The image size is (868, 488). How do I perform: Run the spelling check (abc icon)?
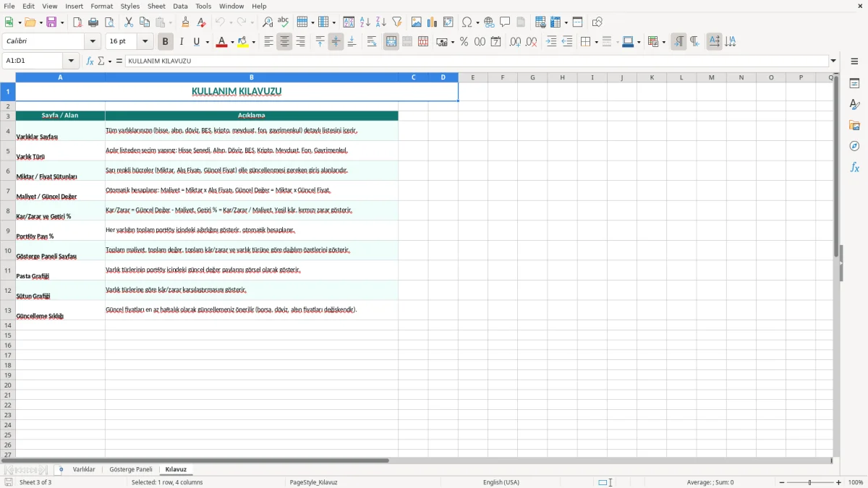point(284,22)
